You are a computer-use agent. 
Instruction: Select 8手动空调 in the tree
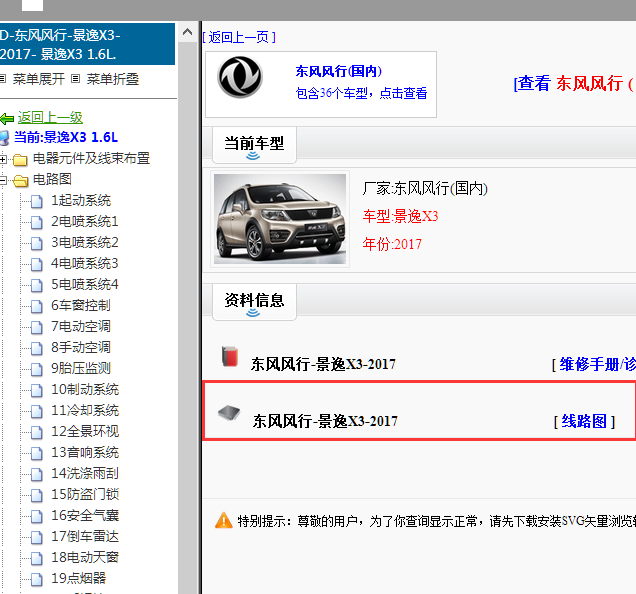coord(81,348)
